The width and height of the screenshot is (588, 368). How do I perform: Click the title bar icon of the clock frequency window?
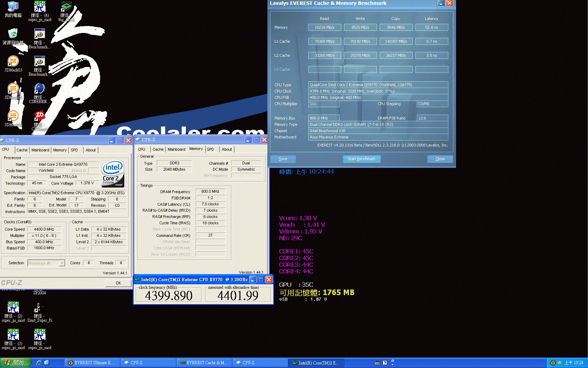(137, 279)
